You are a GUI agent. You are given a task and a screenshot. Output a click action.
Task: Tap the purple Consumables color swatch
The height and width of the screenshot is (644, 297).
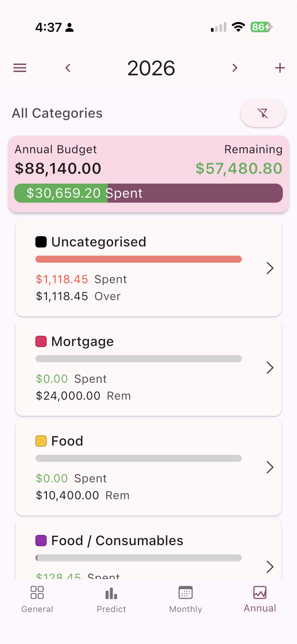41,540
